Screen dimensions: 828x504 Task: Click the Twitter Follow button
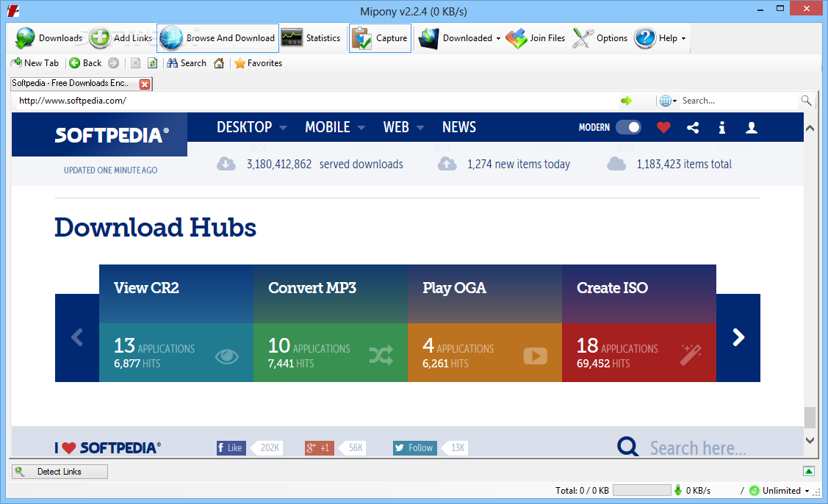(415, 448)
